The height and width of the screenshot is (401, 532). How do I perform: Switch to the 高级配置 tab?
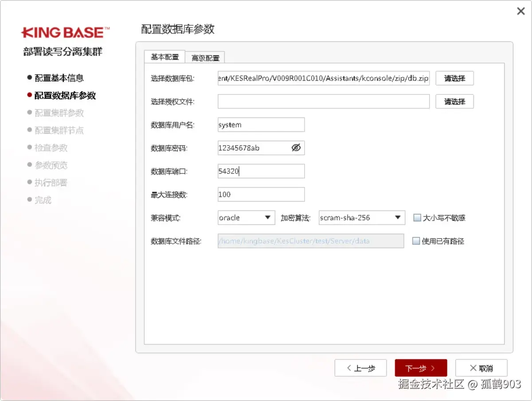click(205, 58)
